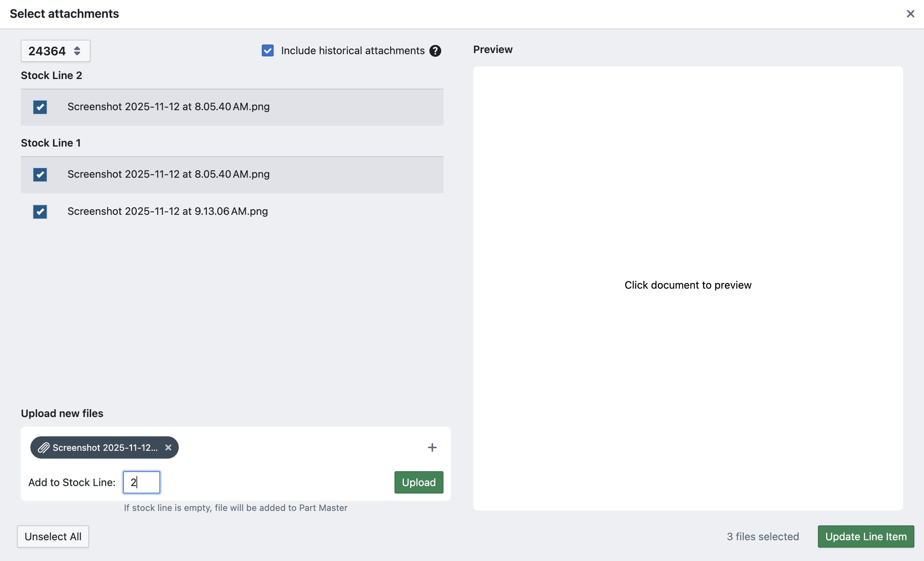Screen dimensions: 924x561
Task: Click the help question mark icon
Action: [x=435, y=51]
